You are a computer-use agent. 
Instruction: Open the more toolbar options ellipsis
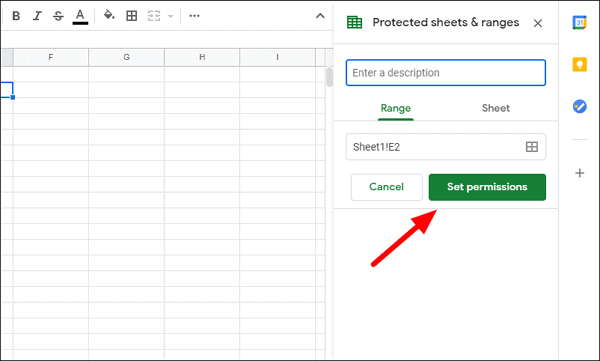coord(194,16)
